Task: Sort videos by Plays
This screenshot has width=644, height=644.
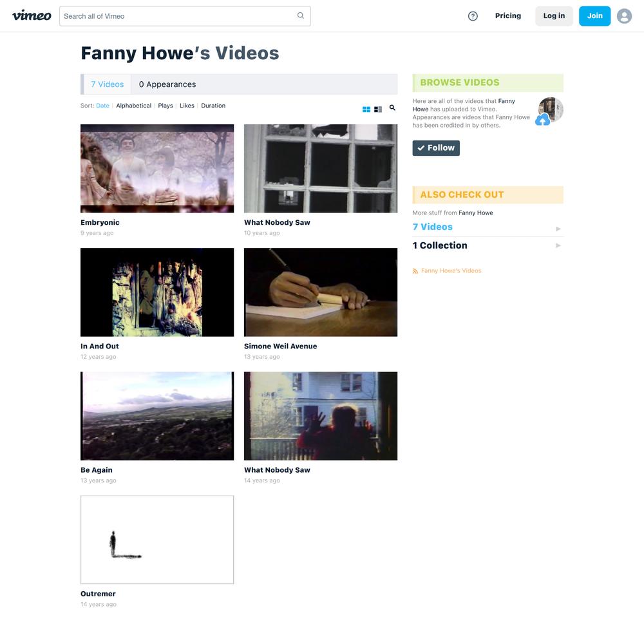Action: coord(166,106)
